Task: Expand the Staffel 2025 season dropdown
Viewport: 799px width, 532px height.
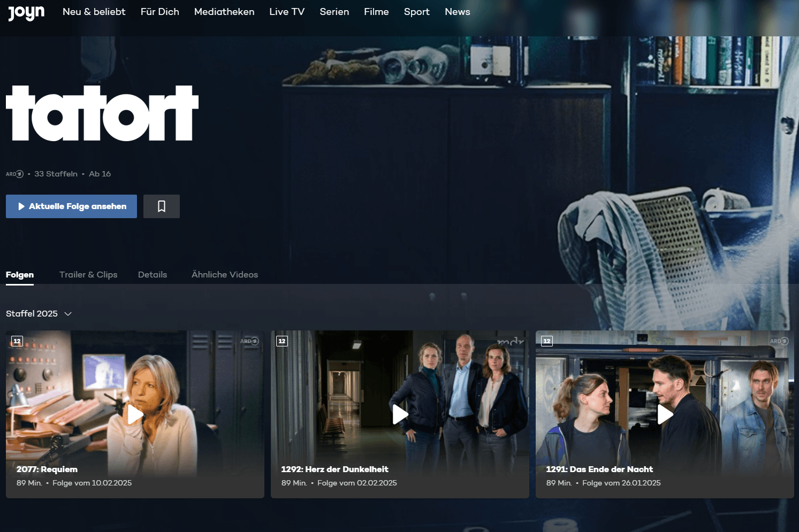Action: (x=39, y=314)
